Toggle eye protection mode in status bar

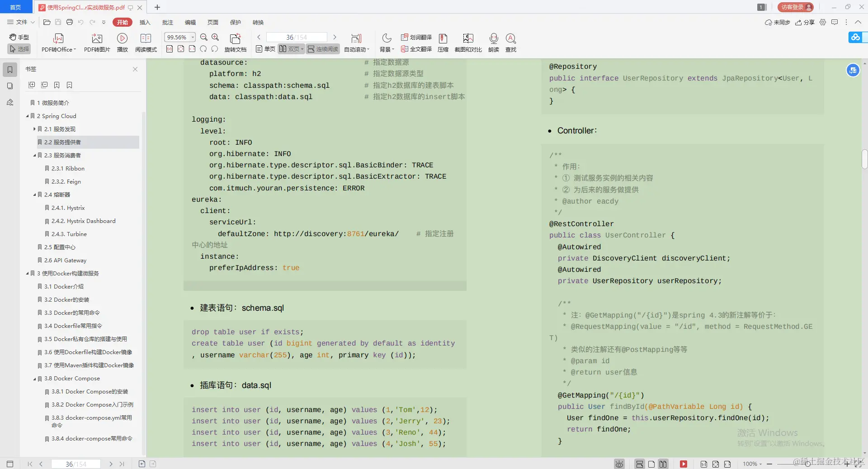coord(619,464)
